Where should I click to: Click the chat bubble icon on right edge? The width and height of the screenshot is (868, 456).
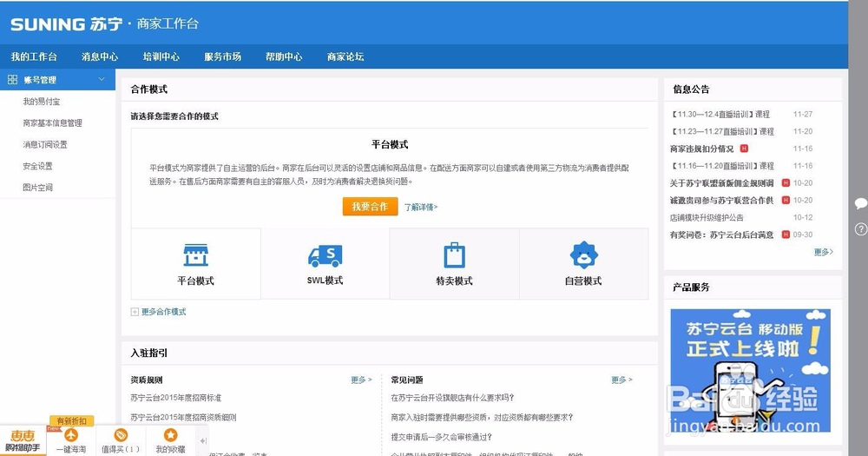860,203
